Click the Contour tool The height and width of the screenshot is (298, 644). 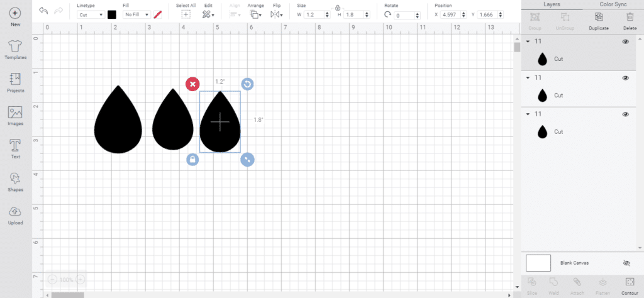click(629, 284)
